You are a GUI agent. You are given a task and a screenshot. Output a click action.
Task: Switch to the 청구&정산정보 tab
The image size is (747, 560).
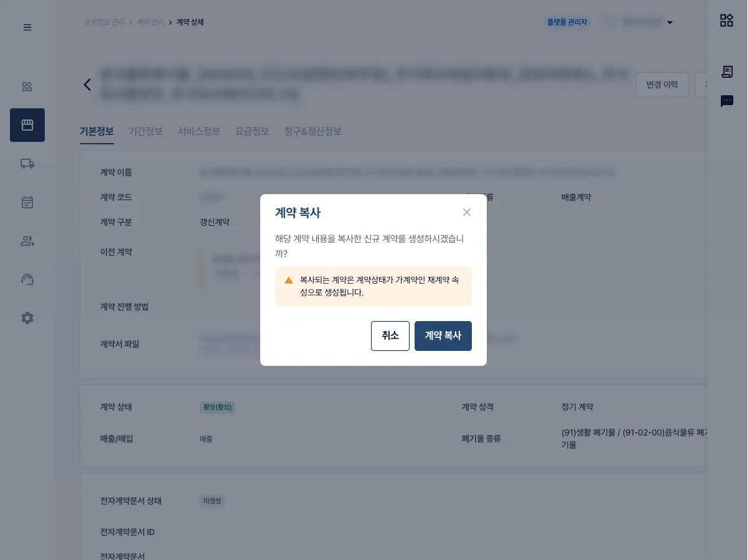[x=312, y=131]
